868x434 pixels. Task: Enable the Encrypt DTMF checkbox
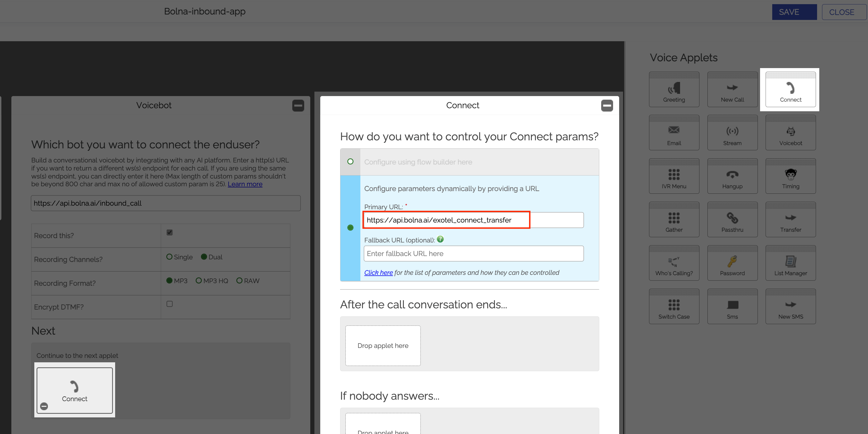(169, 304)
